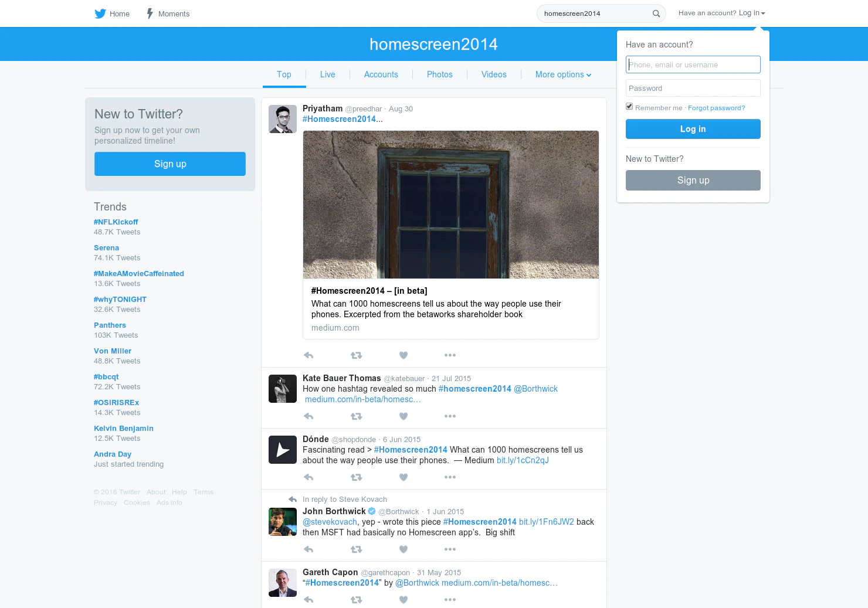Retweet Dónde's Fascinating read tweet

(356, 477)
